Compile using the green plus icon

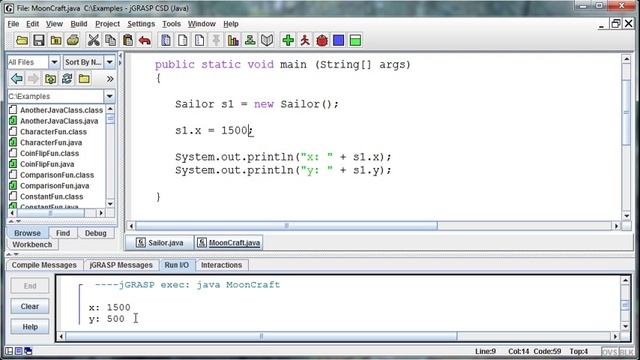(288, 40)
